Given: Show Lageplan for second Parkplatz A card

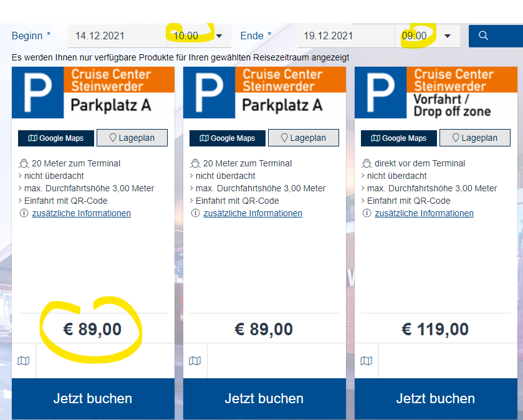Looking at the screenshot, I should 304,138.
